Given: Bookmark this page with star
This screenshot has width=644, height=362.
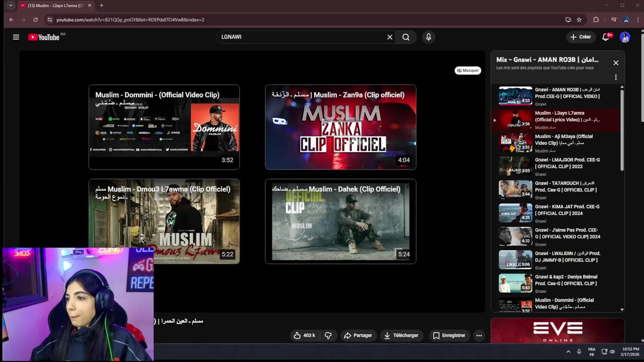Looking at the screenshot, I should (x=579, y=20).
